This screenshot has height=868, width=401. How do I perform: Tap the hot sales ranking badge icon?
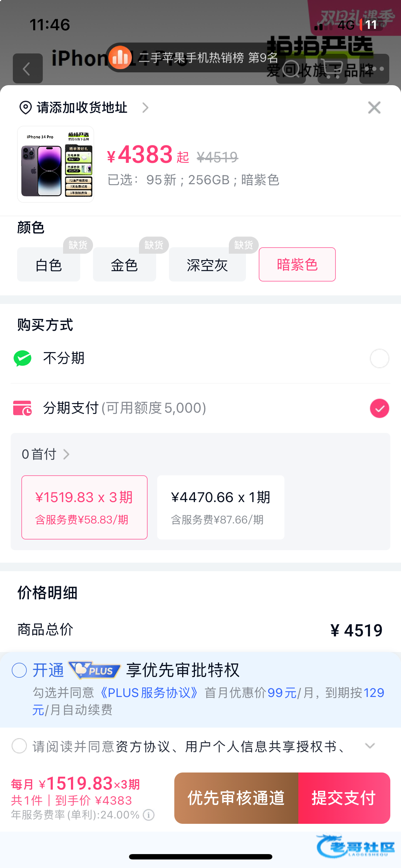tap(120, 57)
